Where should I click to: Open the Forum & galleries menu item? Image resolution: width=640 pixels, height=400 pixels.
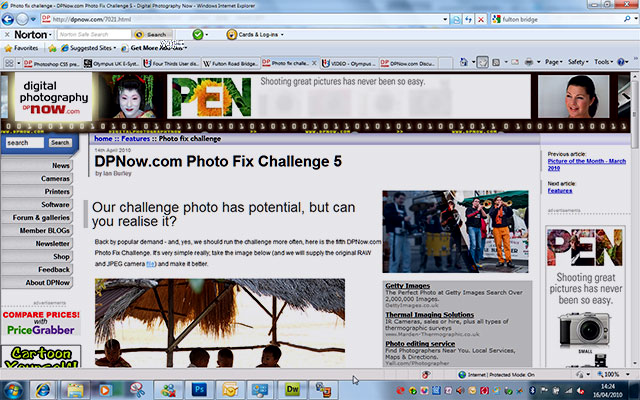click(42, 217)
